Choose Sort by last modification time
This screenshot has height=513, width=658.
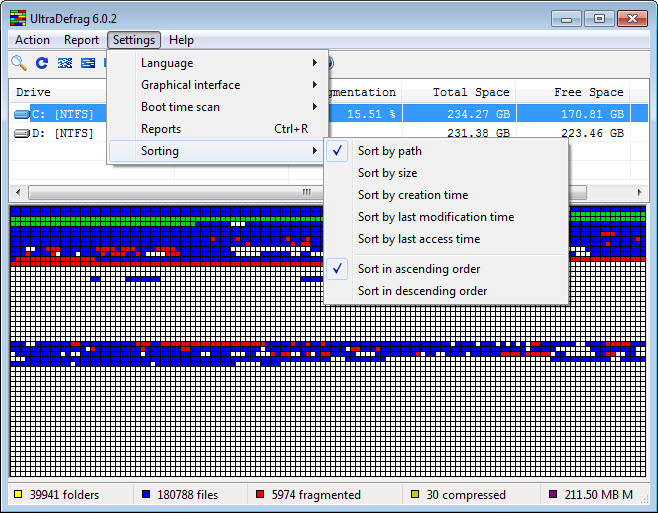(446, 217)
